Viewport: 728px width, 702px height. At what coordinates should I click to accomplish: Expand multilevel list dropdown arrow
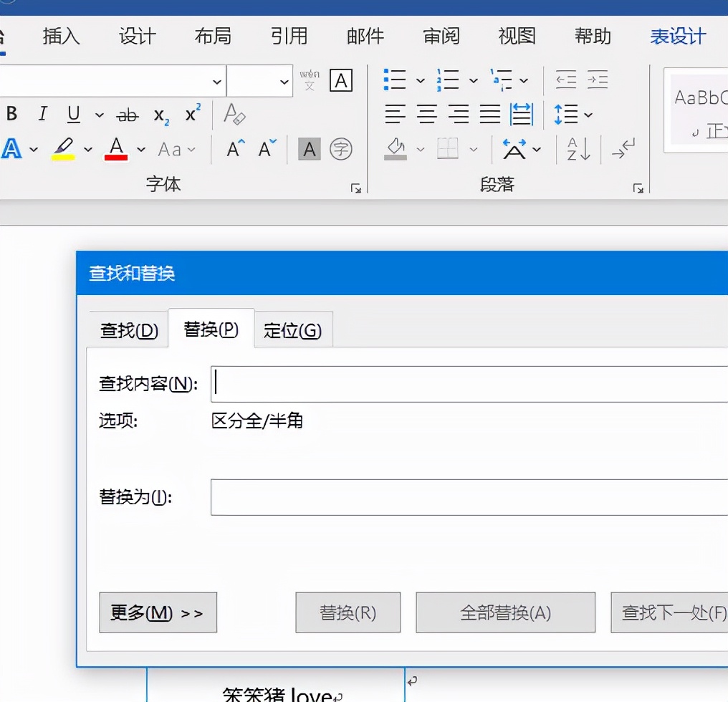[524, 81]
